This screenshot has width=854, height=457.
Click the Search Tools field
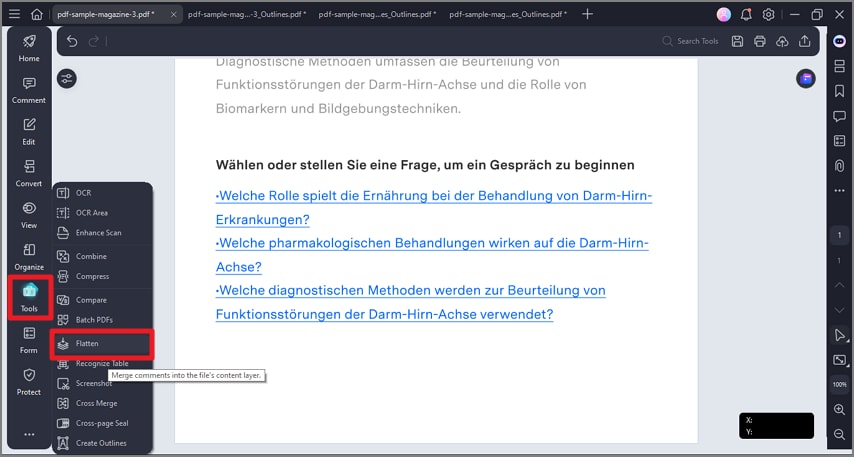[691, 41]
